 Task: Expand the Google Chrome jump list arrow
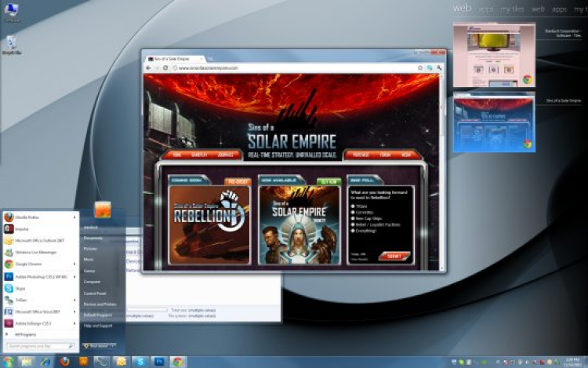[x=74, y=264]
